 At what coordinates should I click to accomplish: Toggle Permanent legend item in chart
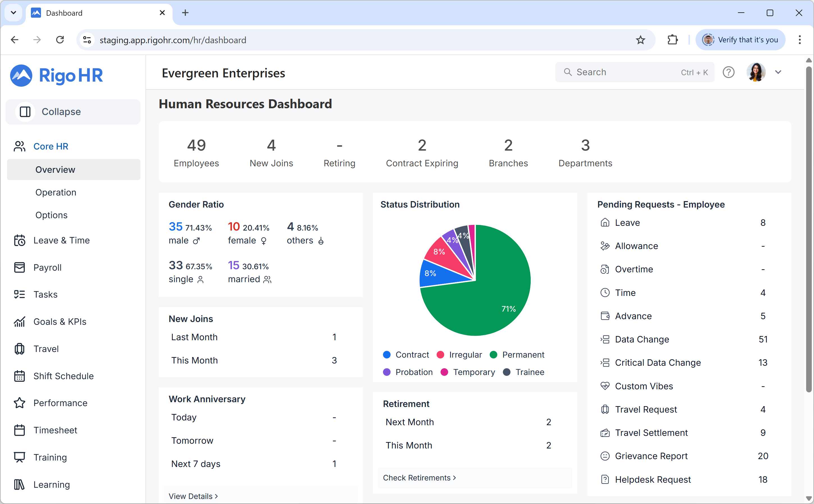pos(517,355)
